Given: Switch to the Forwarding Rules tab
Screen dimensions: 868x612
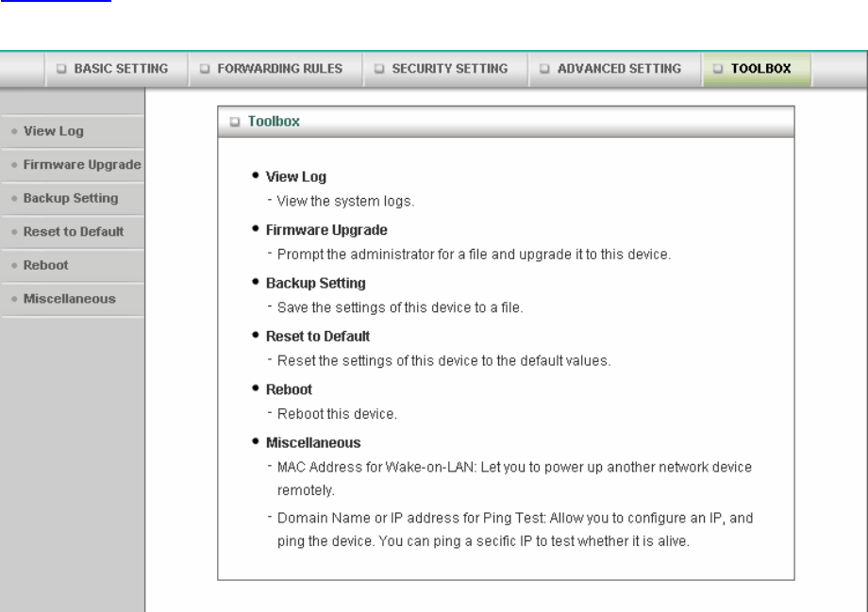Looking at the screenshot, I should pyautogui.click(x=275, y=69).
